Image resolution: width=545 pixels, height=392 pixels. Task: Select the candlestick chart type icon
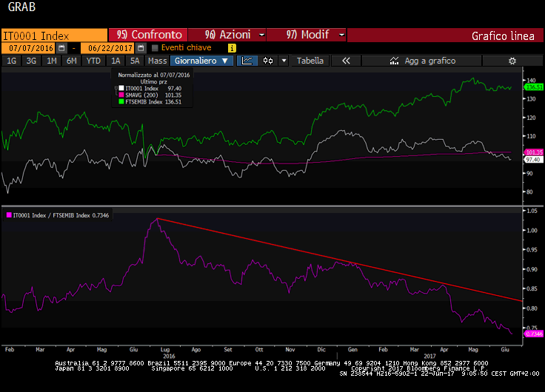point(268,61)
